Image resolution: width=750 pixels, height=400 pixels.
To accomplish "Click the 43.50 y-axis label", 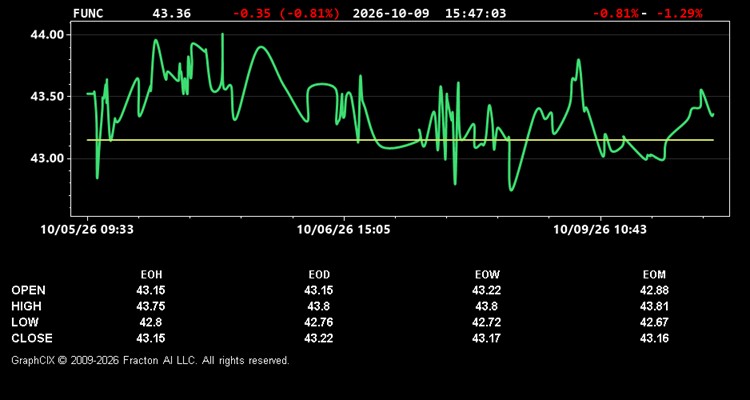I will pos(46,97).
